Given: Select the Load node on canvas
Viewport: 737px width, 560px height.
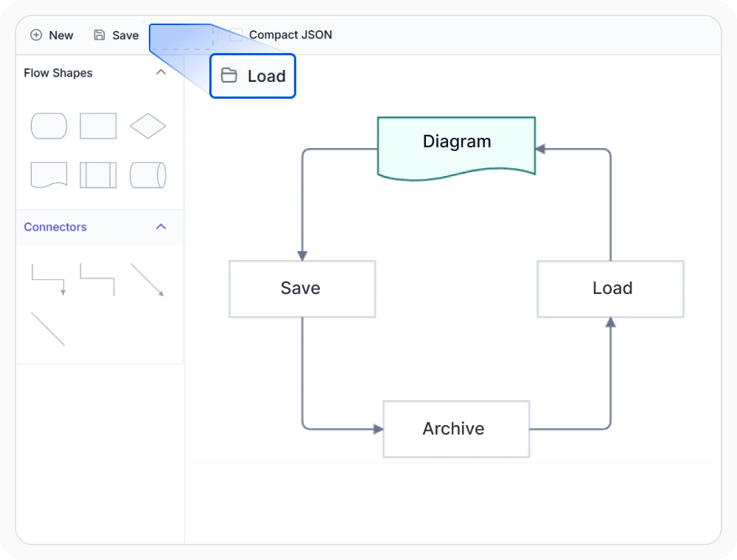Looking at the screenshot, I should (x=610, y=289).
